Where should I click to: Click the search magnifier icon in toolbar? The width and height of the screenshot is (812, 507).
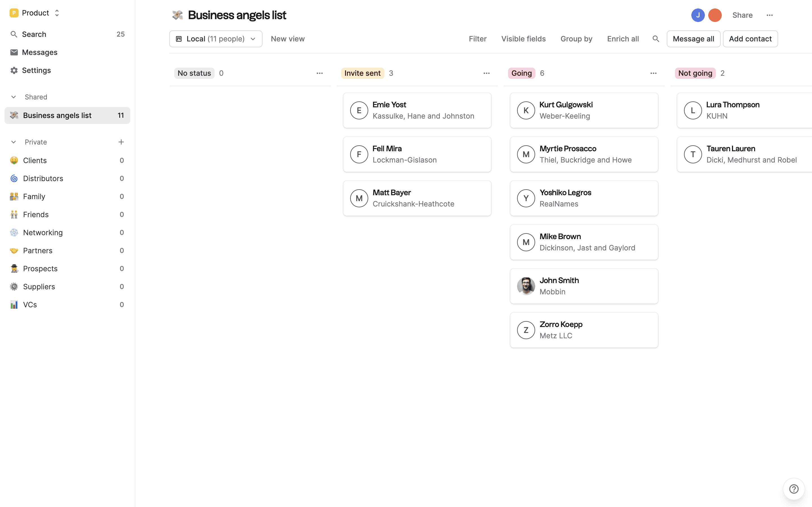click(656, 39)
